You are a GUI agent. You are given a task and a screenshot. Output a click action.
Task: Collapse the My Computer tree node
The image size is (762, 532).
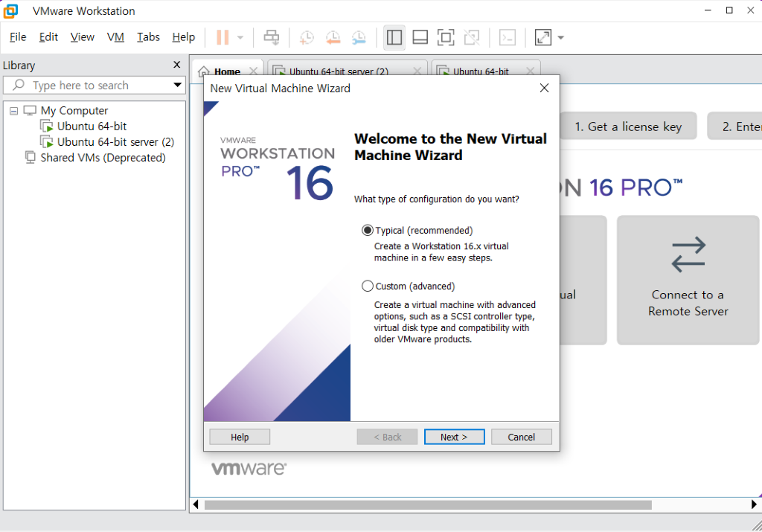14,111
